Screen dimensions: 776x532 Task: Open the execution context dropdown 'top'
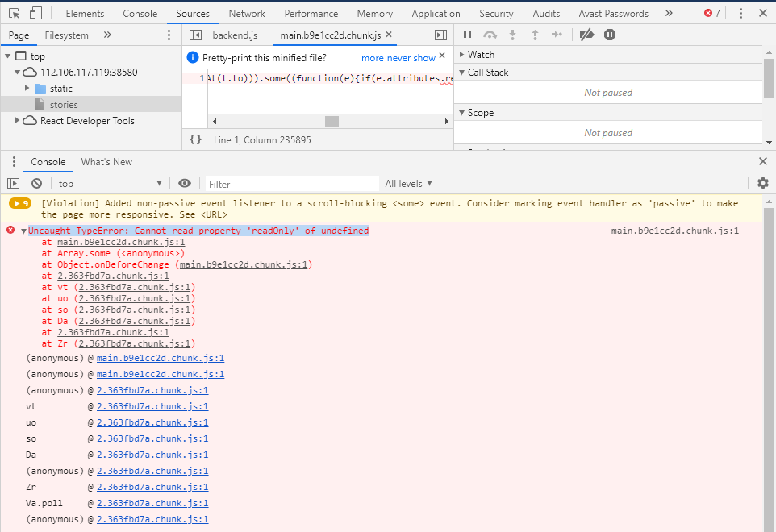(110, 184)
